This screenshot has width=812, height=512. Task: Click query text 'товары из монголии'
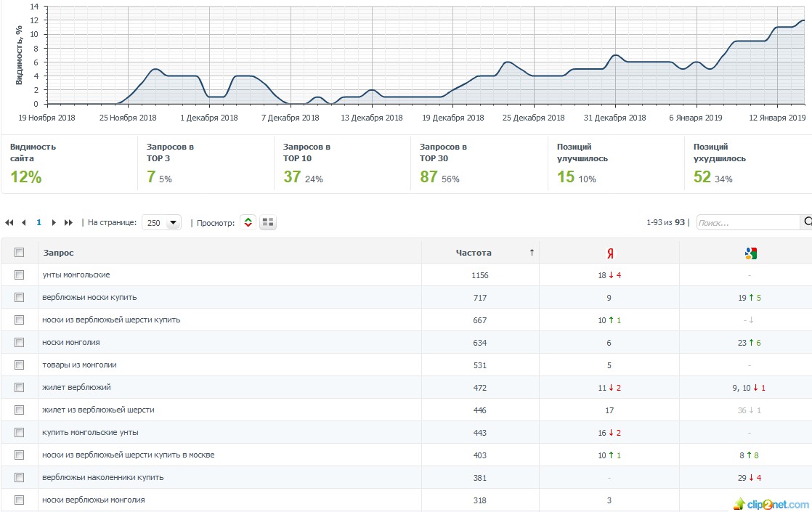coord(79,365)
